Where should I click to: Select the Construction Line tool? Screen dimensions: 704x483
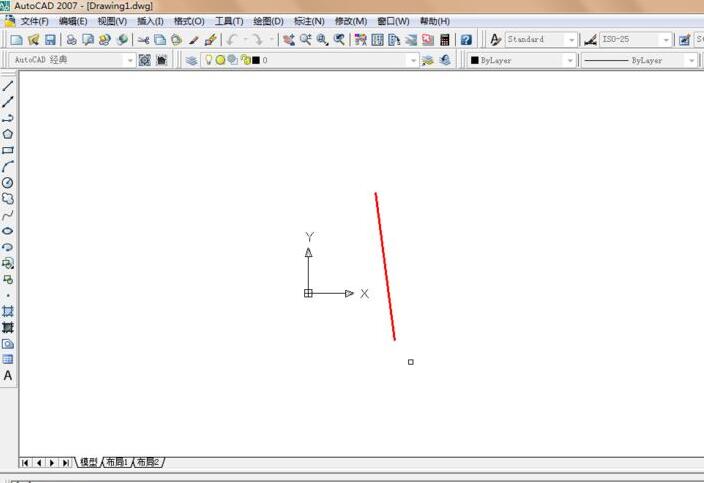click(x=8, y=102)
